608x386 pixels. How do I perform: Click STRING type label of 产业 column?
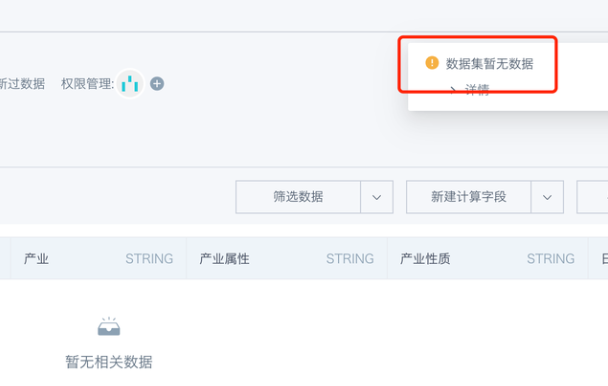pos(149,259)
